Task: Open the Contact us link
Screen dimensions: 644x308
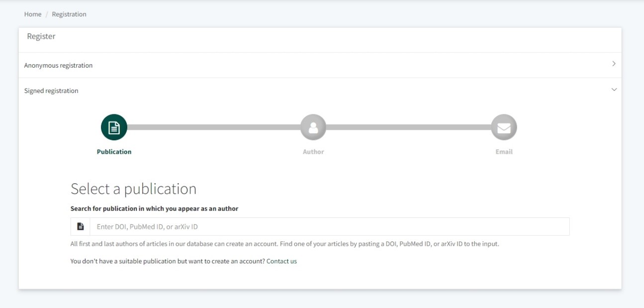Action: (x=281, y=261)
